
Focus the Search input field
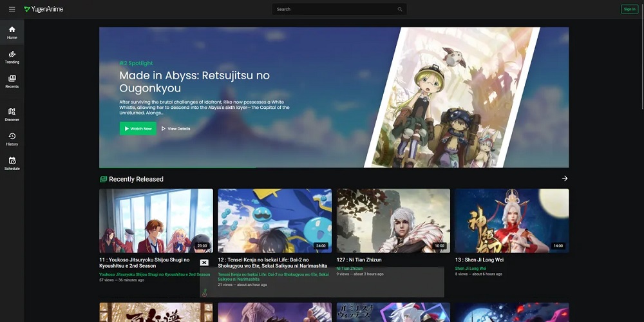339,9
